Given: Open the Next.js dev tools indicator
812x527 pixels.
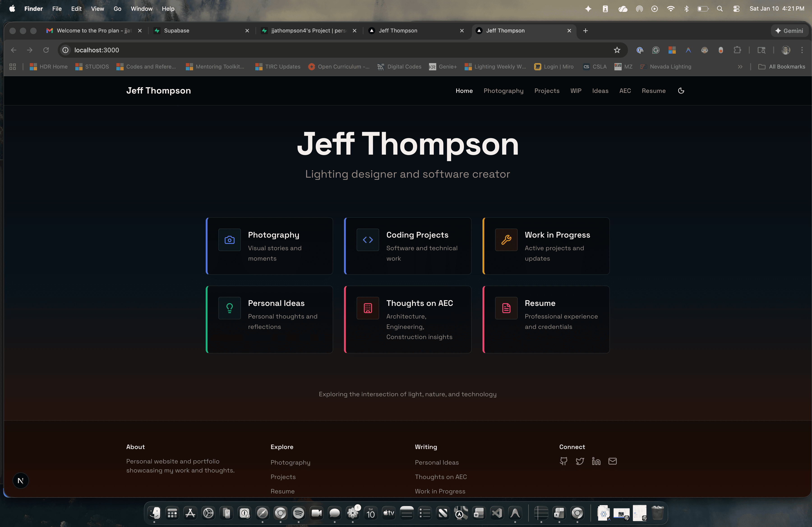Looking at the screenshot, I should pos(21,481).
